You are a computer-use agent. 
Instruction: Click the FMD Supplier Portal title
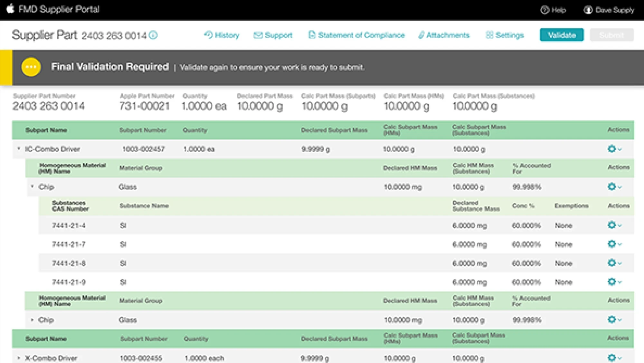pos(59,9)
